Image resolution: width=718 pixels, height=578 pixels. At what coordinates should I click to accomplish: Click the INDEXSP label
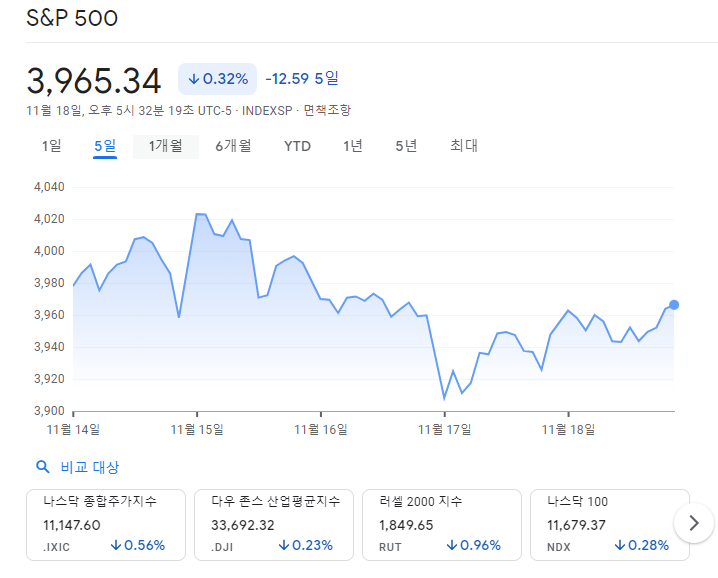(267, 111)
